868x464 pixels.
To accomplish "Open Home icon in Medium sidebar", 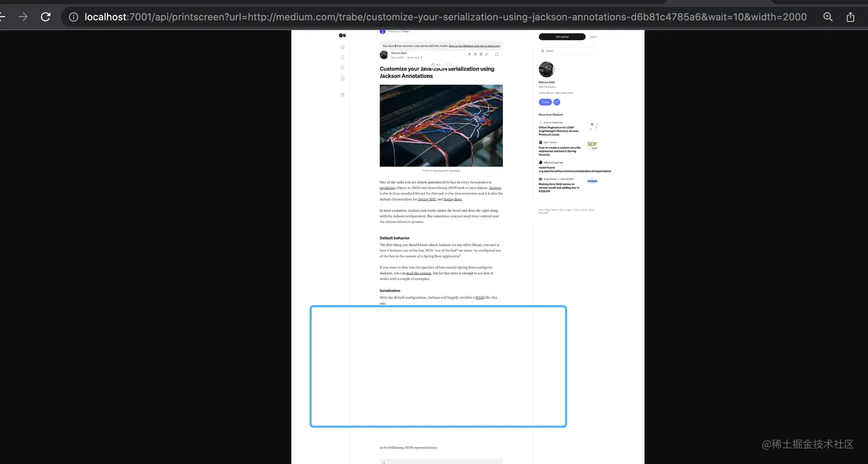I will click(x=343, y=47).
